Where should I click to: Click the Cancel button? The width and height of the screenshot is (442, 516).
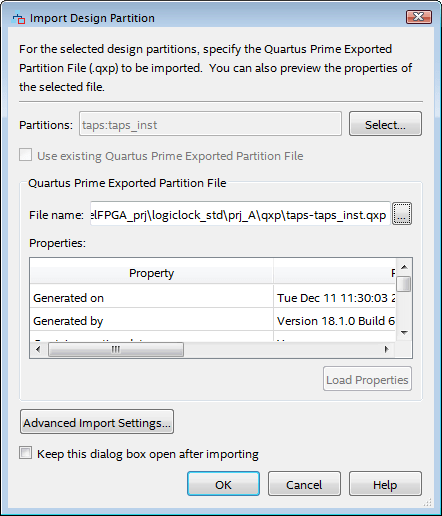(304, 484)
